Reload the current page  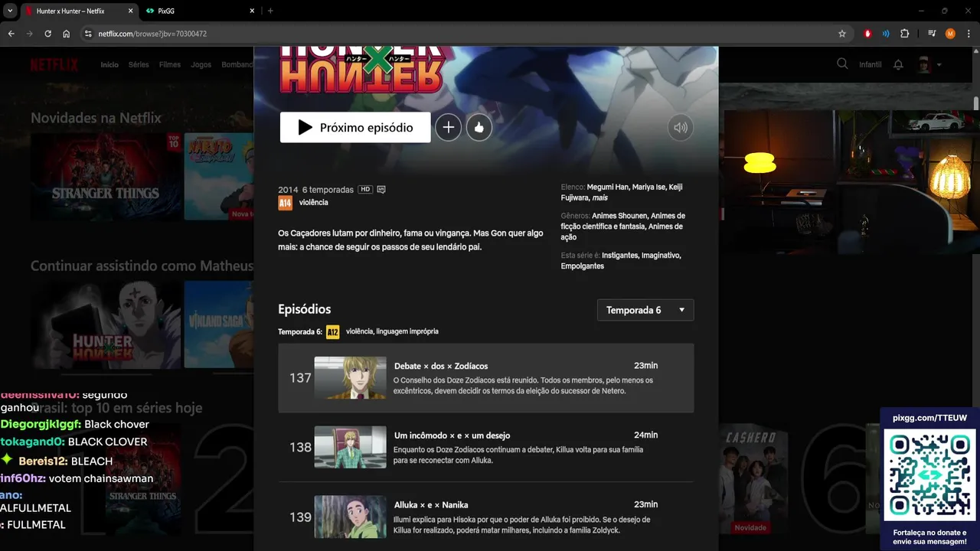point(48,34)
